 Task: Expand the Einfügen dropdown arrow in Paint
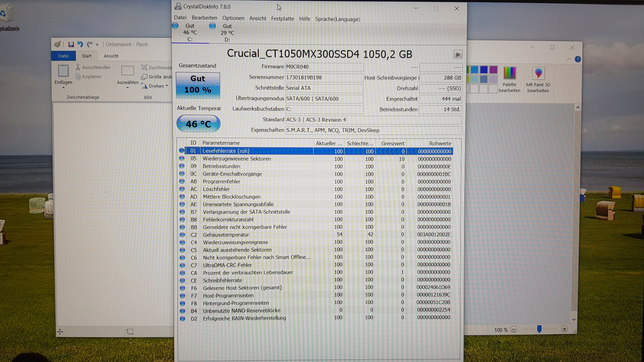click(63, 88)
